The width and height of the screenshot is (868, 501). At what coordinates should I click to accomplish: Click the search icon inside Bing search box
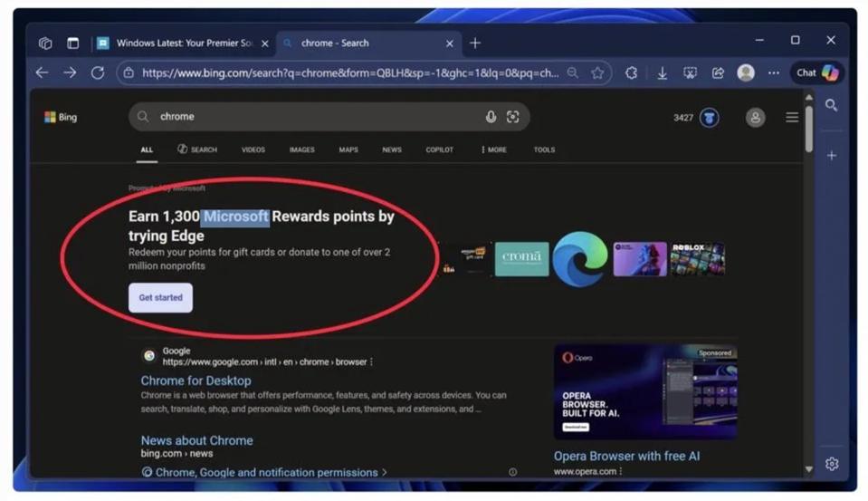143,116
